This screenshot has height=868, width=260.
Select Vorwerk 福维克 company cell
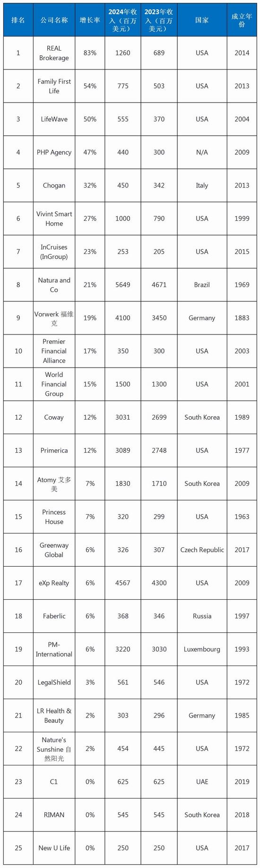[54, 318]
